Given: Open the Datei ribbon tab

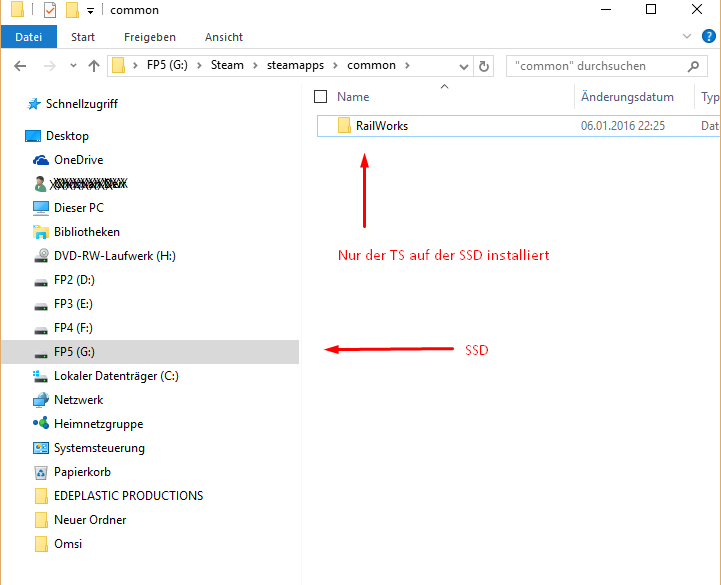Looking at the screenshot, I should coord(29,37).
